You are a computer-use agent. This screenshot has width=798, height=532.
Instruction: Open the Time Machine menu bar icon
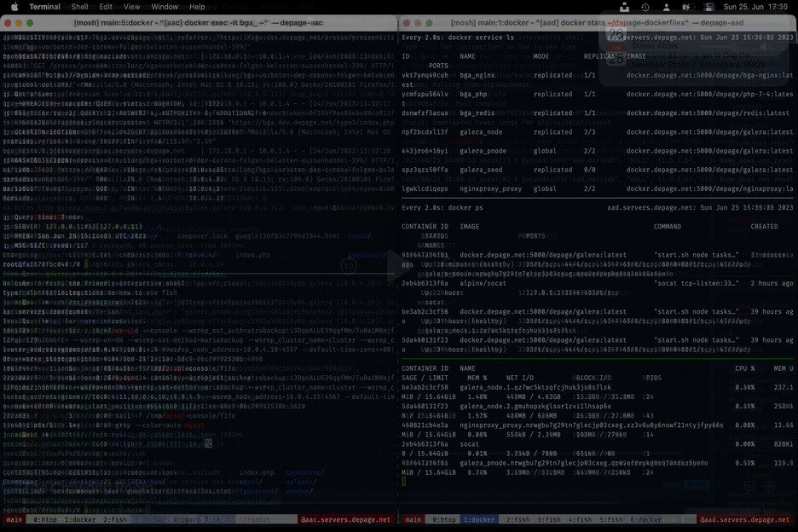click(x=645, y=7)
